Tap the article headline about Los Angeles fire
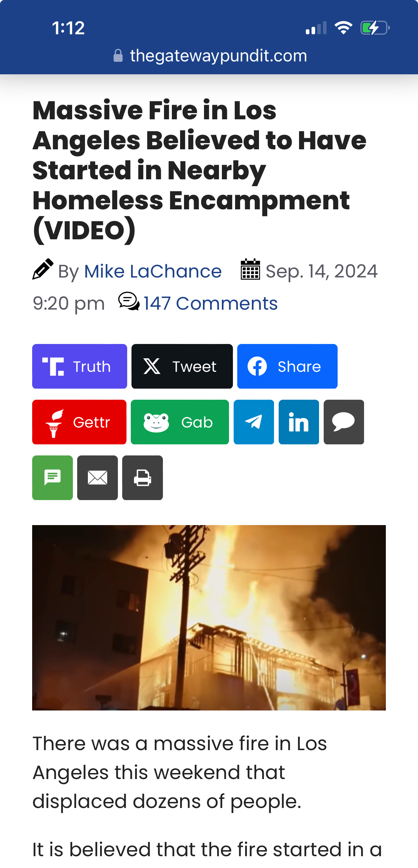The image size is (418, 868). 200,171
